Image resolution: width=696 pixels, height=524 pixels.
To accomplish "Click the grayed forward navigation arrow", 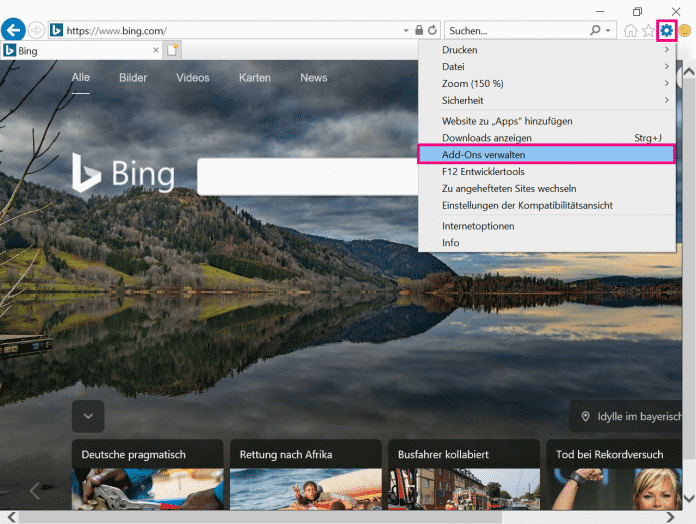I will pyautogui.click(x=37, y=30).
